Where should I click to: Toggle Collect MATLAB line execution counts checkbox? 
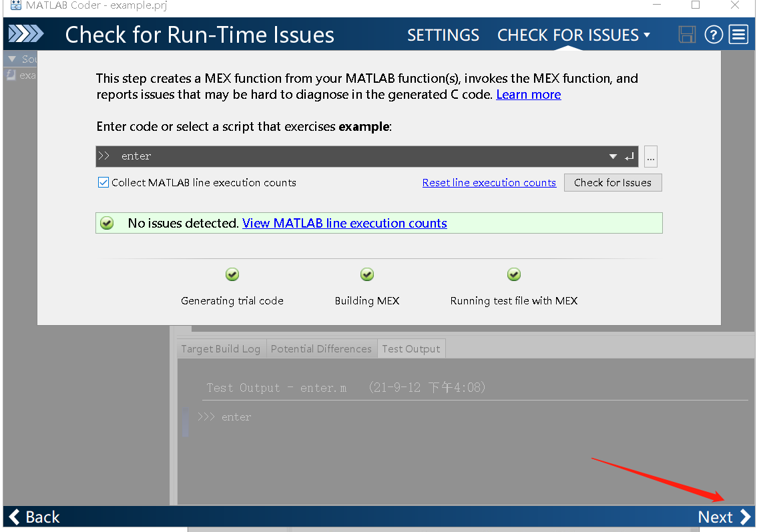(103, 182)
